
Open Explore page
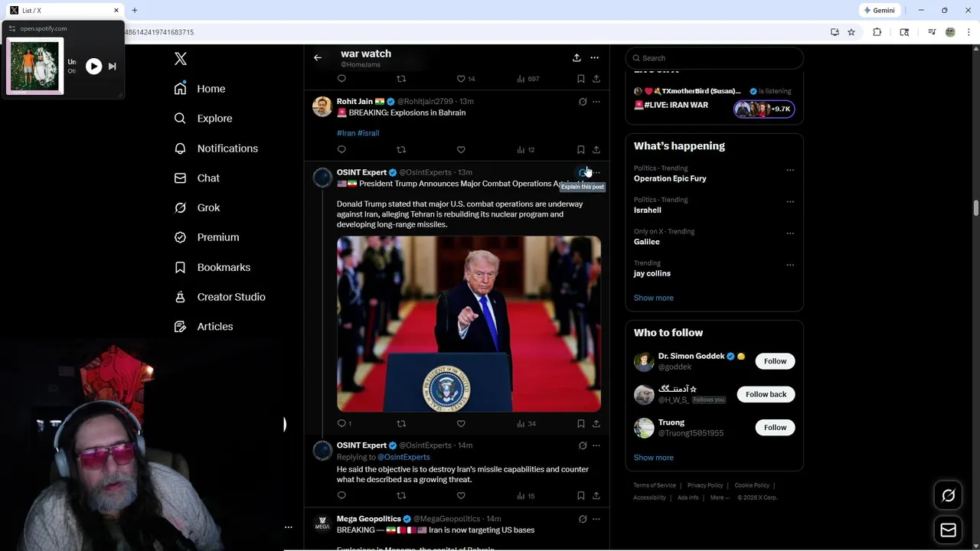pyautogui.click(x=203, y=119)
